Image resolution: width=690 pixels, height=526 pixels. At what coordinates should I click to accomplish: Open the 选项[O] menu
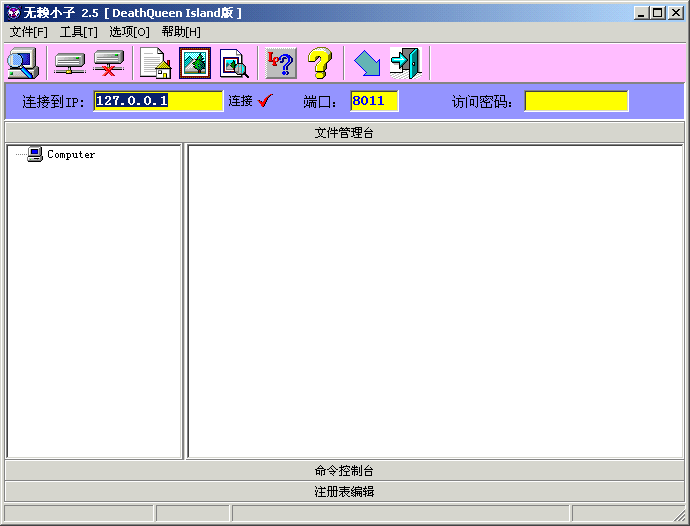click(129, 32)
